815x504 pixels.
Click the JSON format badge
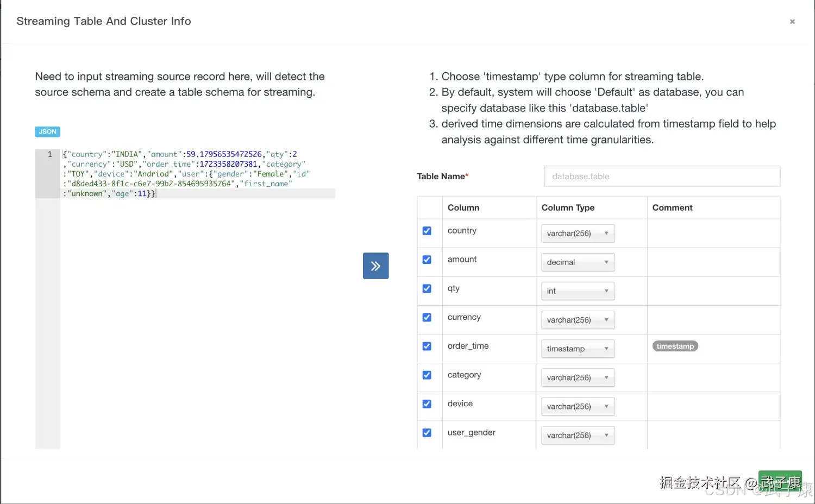(47, 131)
